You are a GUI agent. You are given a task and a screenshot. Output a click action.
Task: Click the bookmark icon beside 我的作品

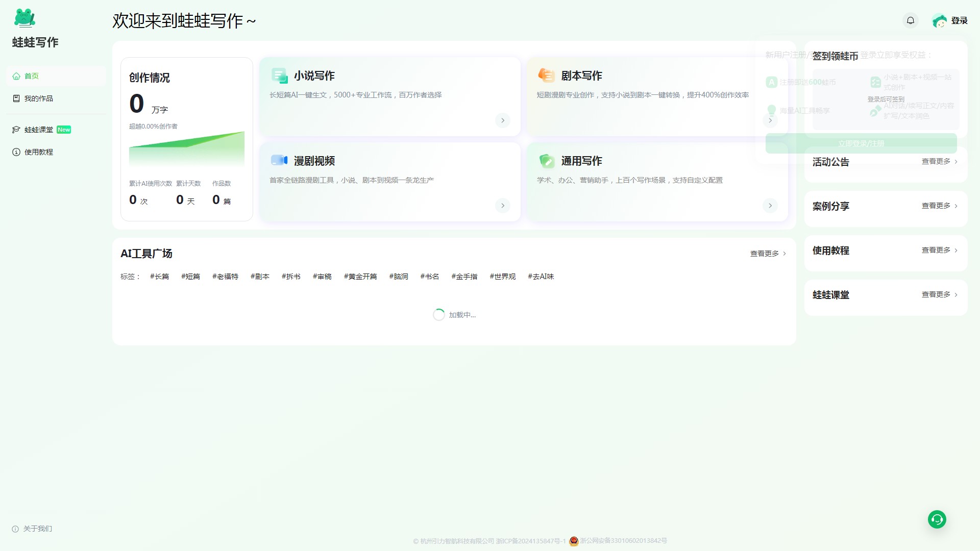(x=16, y=98)
